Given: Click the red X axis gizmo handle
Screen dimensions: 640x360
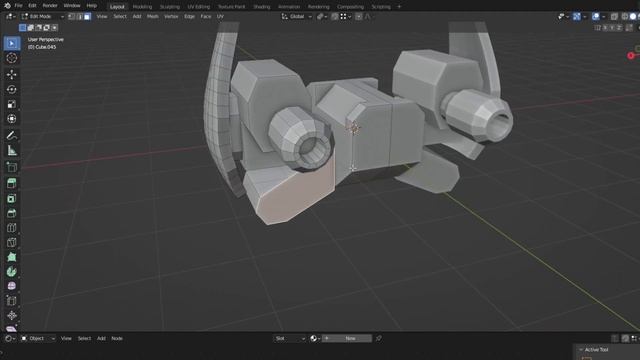Looking at the screenshot, I should click(631, 56).
